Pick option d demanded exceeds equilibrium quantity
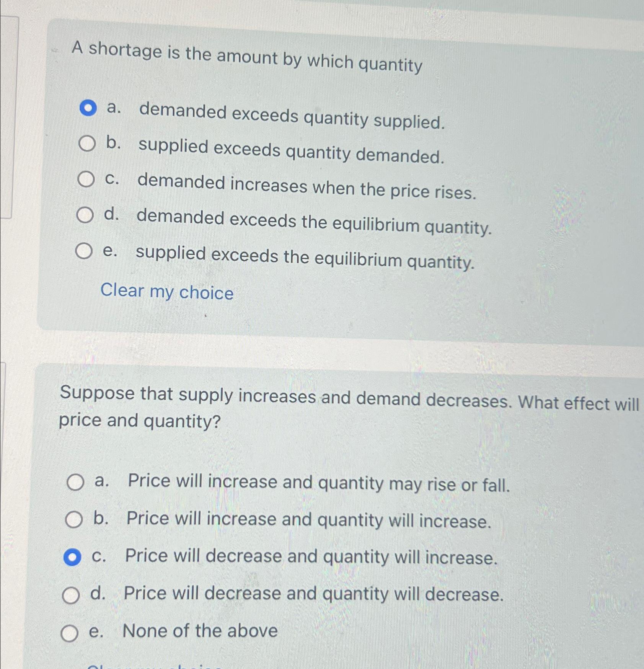 click(x=85, y=215)
